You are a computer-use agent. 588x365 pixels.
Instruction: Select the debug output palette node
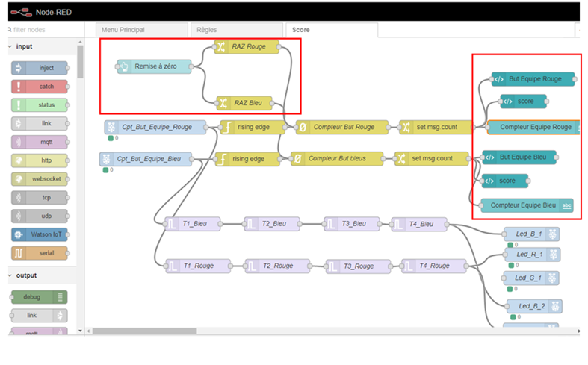pos(40,297)
